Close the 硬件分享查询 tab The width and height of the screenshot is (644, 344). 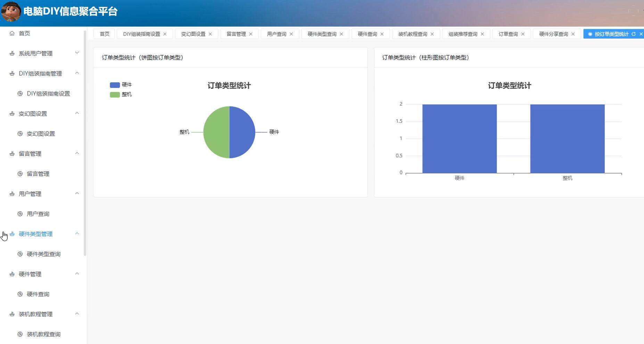click(x=572, y=34)
